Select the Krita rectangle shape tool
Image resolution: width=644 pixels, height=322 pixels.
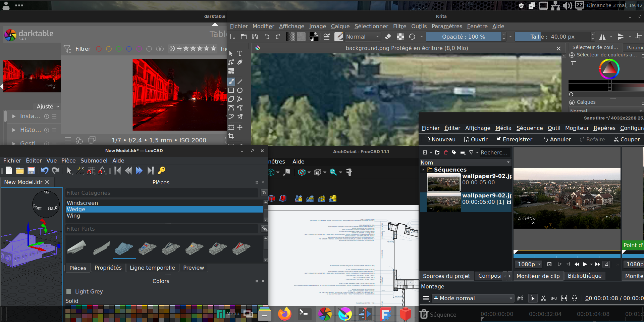(x=231, y=90)
